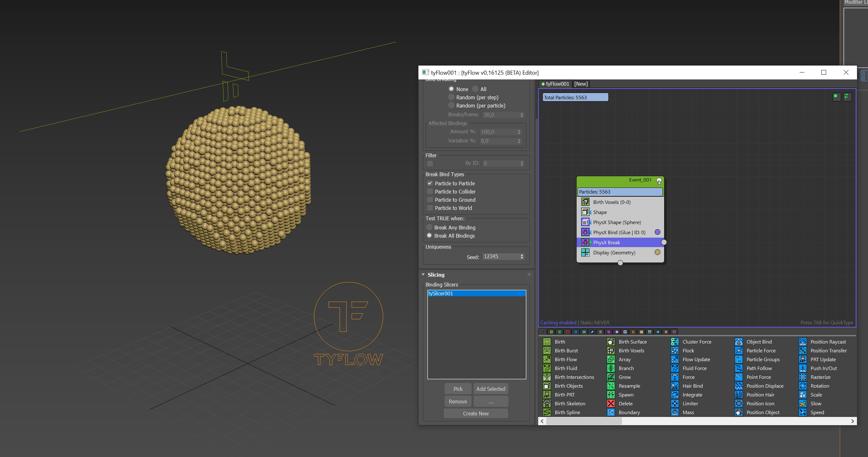This screenshot has height=457, width=868.
Task: Click the operator depot scroll right arrow
Action: tap(853, 421)
